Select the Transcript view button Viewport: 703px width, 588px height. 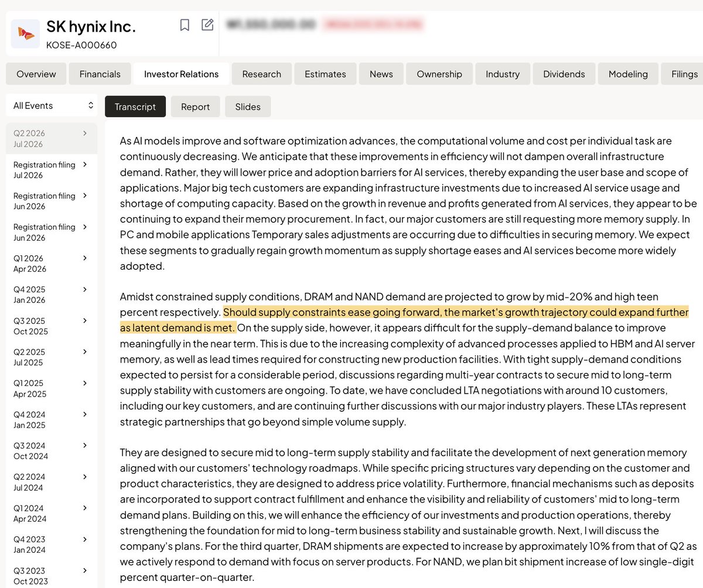pyautogui.click(x=135, y=107)
